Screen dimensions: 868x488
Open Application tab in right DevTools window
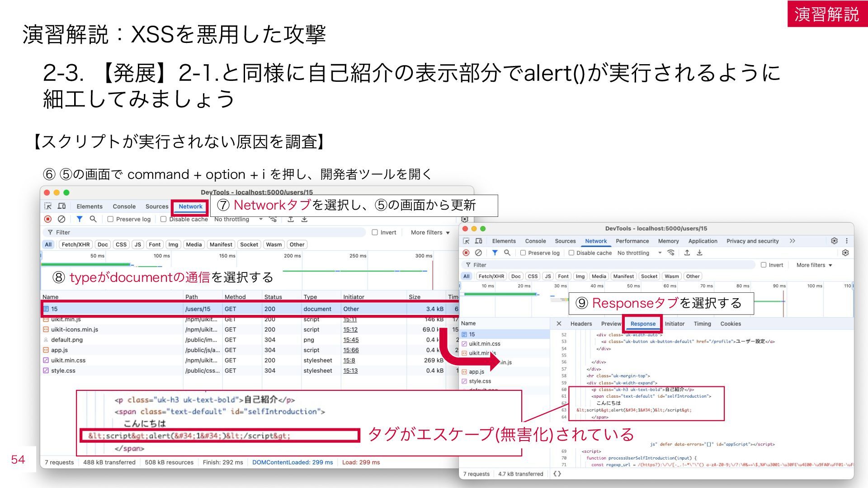(x=703, y=241)
